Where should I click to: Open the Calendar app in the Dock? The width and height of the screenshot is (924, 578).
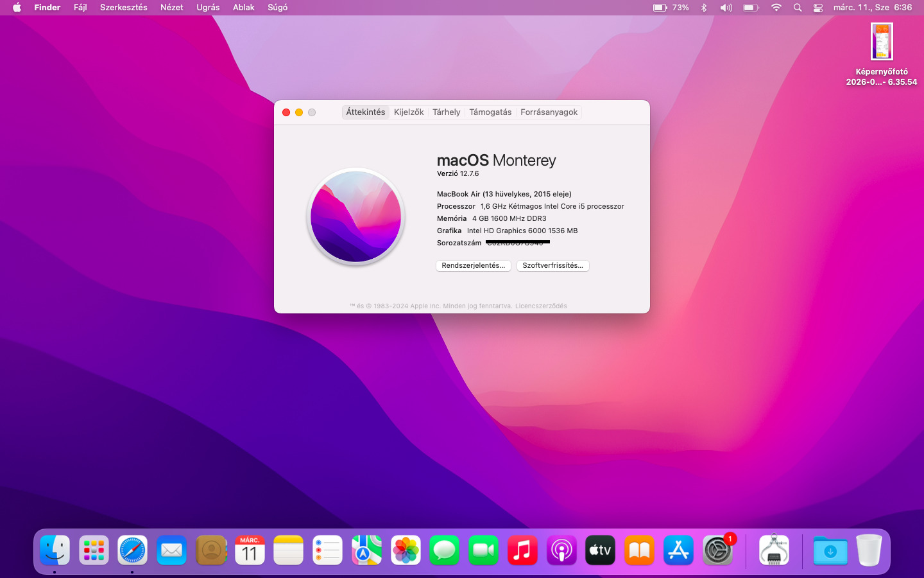tap(250, 550)
